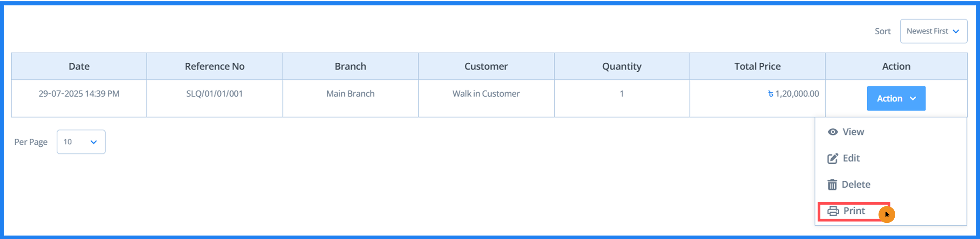
Task: Click the Walk in Customer cell
Action: pyautogui.click(x=486, y=93)
